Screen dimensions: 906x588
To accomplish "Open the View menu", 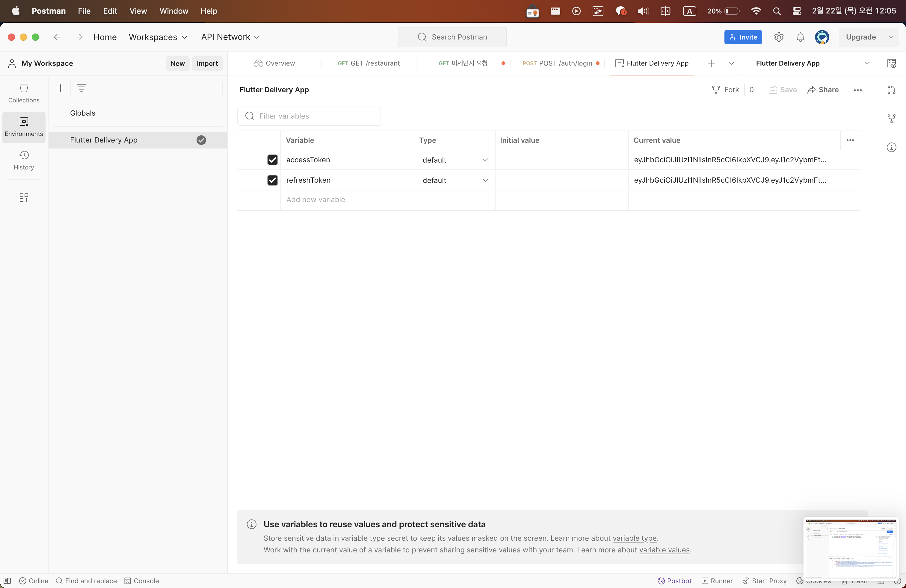I will 138,11.
